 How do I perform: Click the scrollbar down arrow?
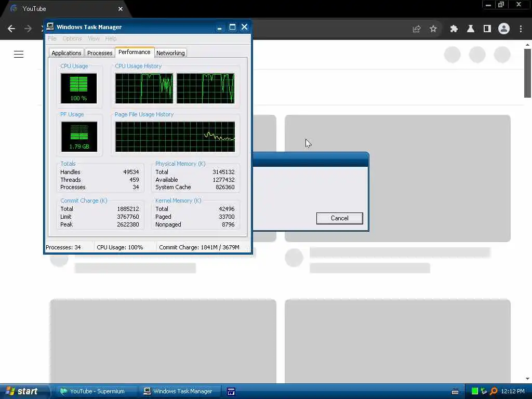[x=527, y=379]
